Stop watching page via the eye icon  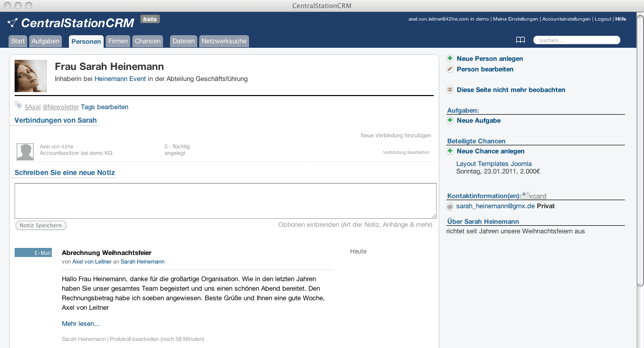tap(450, 90)
